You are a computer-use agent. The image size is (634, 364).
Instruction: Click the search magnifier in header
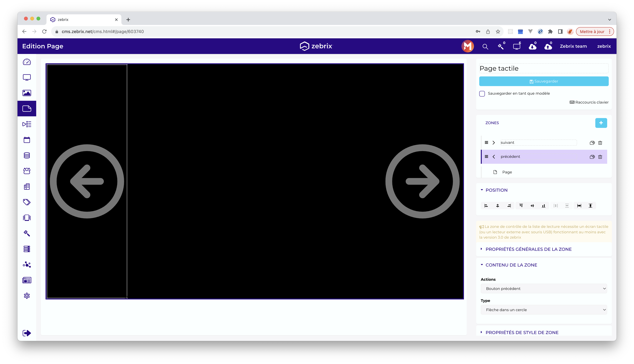tap(485, 46)
